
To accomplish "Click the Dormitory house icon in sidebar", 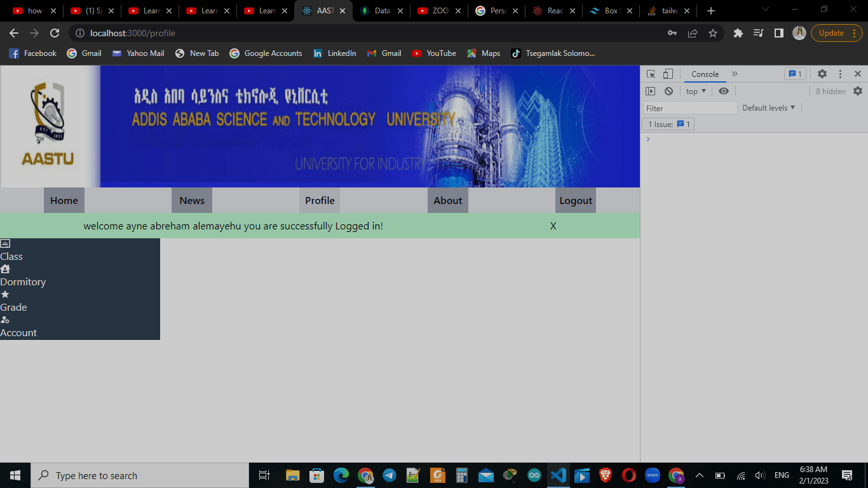I will pos(5,269).
